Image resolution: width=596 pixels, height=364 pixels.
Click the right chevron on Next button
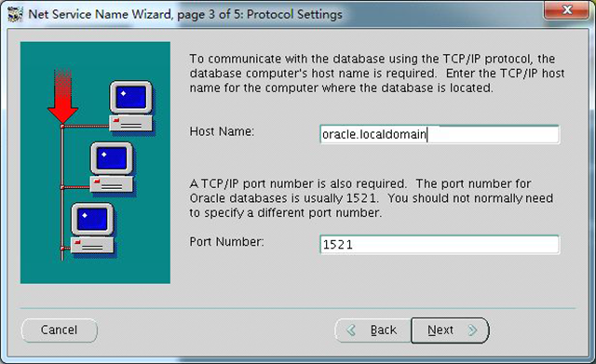point(472,330)
